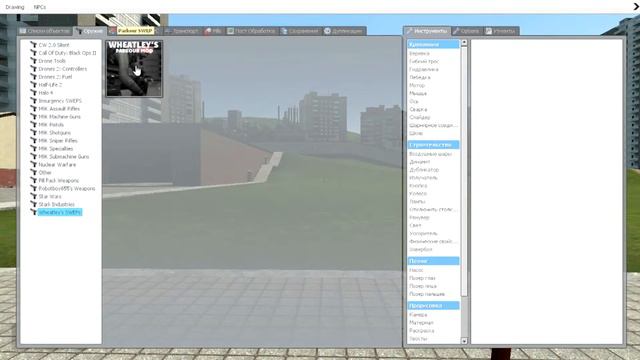
Task: Select the Stark Industries category
Action: point(56,204)
